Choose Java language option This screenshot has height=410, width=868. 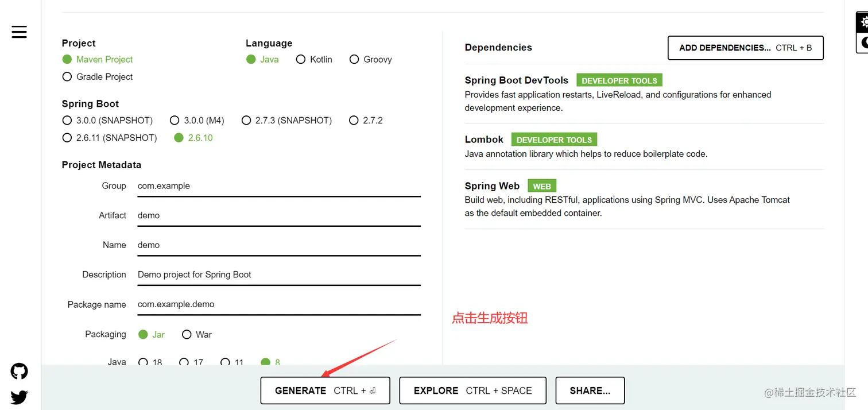(x=262, y=59)
